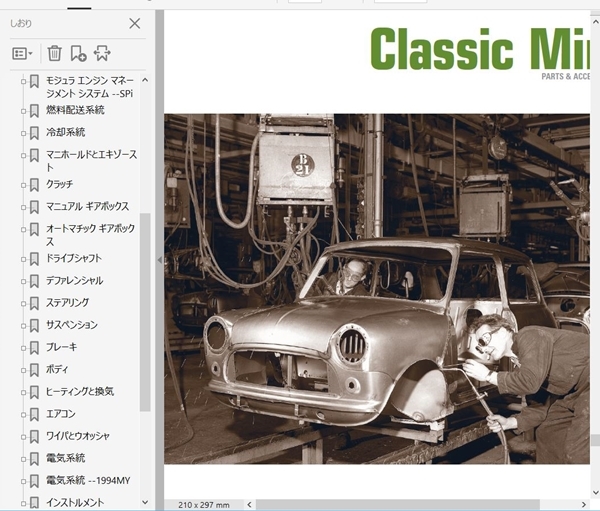
Task: Open the デファレンシャル bookmark
Action: [75, 281]
